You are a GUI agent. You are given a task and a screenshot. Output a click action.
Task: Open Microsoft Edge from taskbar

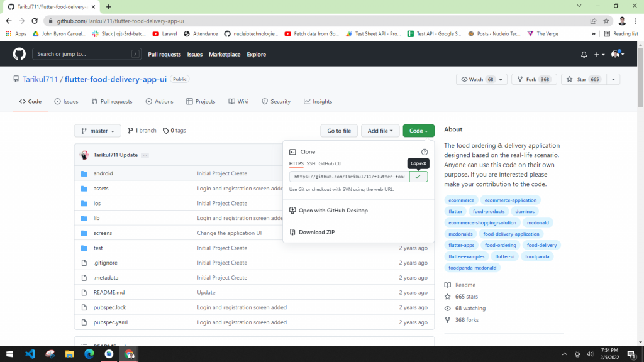point(89,354)
